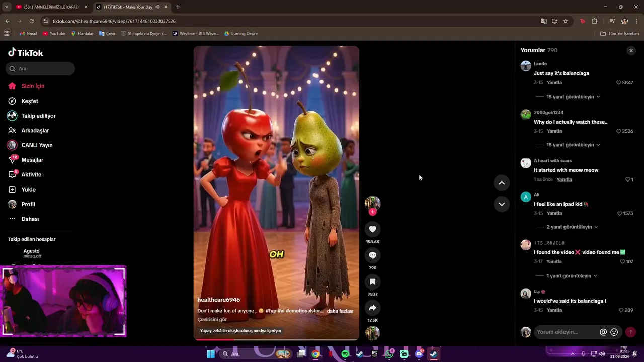This screenshot has height=362, width=644.
Task: Click Çevirisini gör translation link
Action: coord(212,320)
